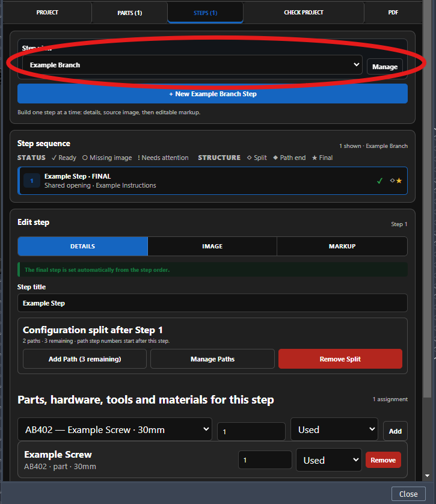Open the PDF tab

(393, 13)
